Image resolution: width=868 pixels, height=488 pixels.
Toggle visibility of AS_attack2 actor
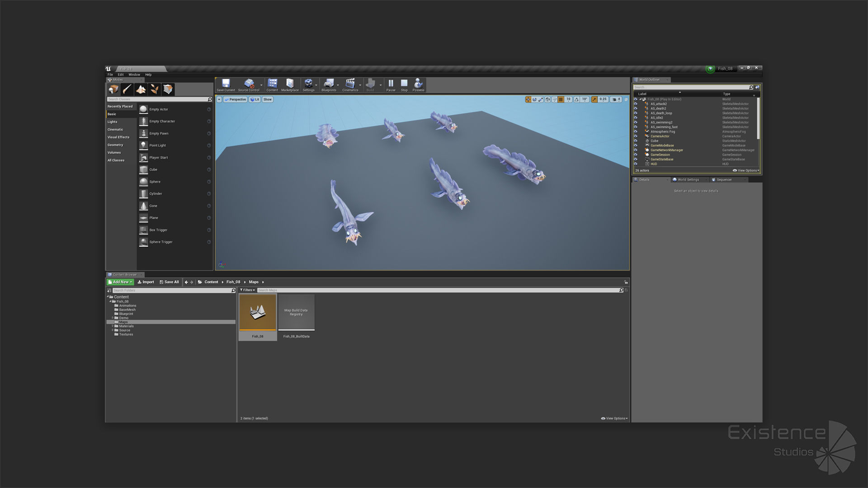coord(635,104)
